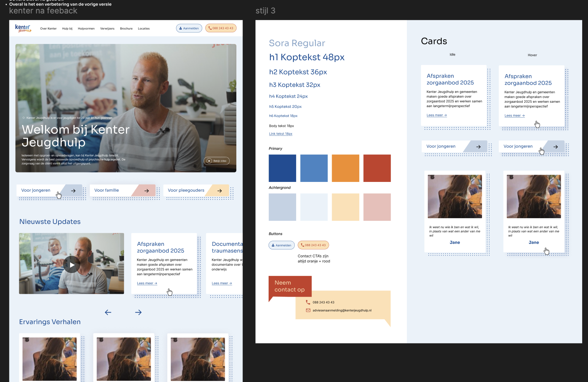Click the 088 243 43 43 number in the contact block
The height and width of the screenshot is (382, 588).
pos(323,302)
